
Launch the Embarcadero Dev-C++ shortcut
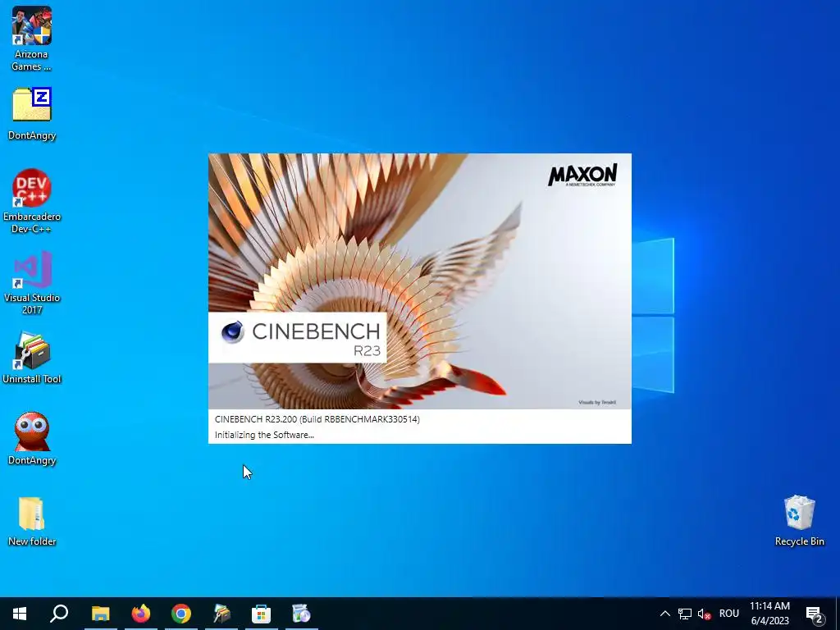pyautogui.click(x=32, y=201)
